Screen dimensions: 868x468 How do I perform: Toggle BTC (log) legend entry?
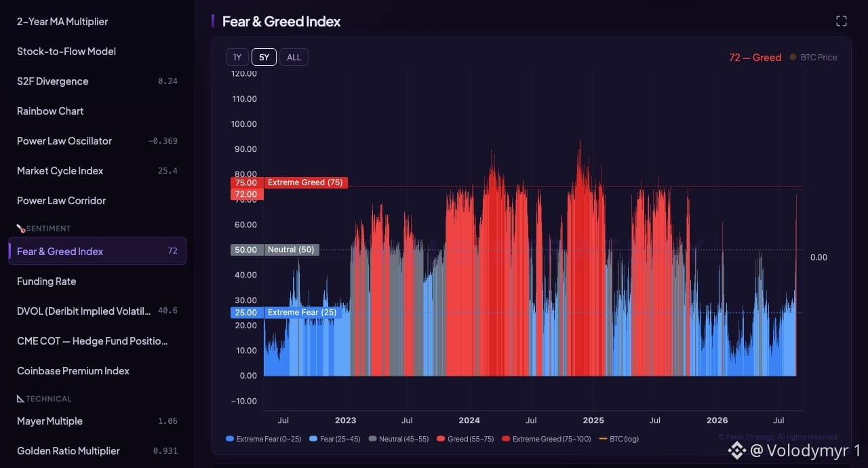[618, 439]
